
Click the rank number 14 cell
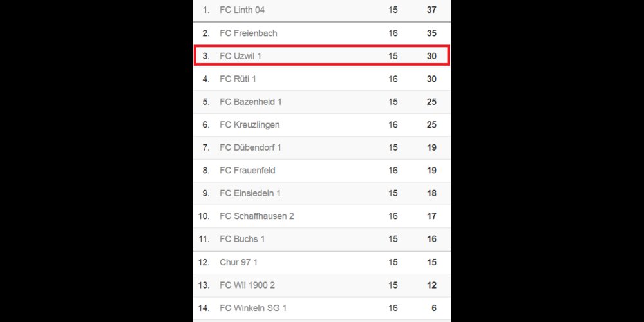click(x=204, y=308)
